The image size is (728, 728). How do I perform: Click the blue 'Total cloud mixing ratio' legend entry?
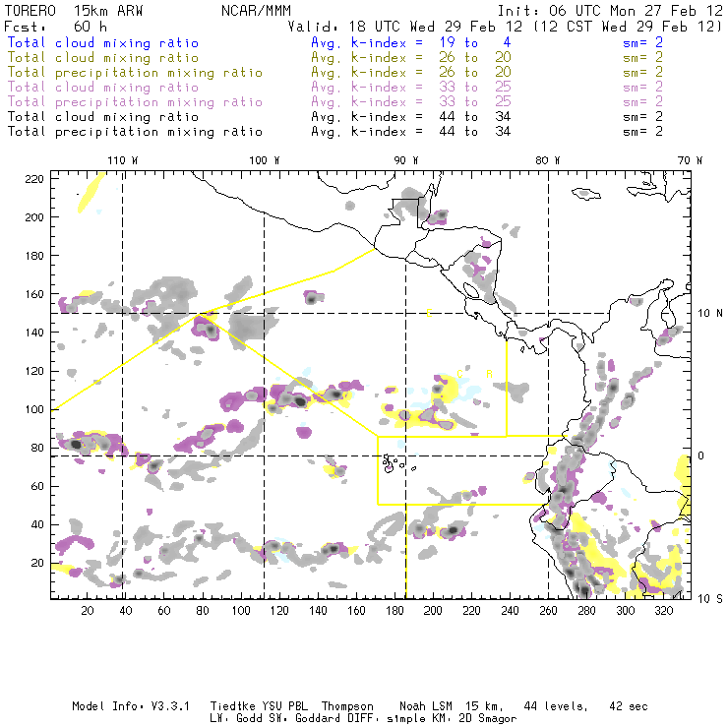pos(103,42)
